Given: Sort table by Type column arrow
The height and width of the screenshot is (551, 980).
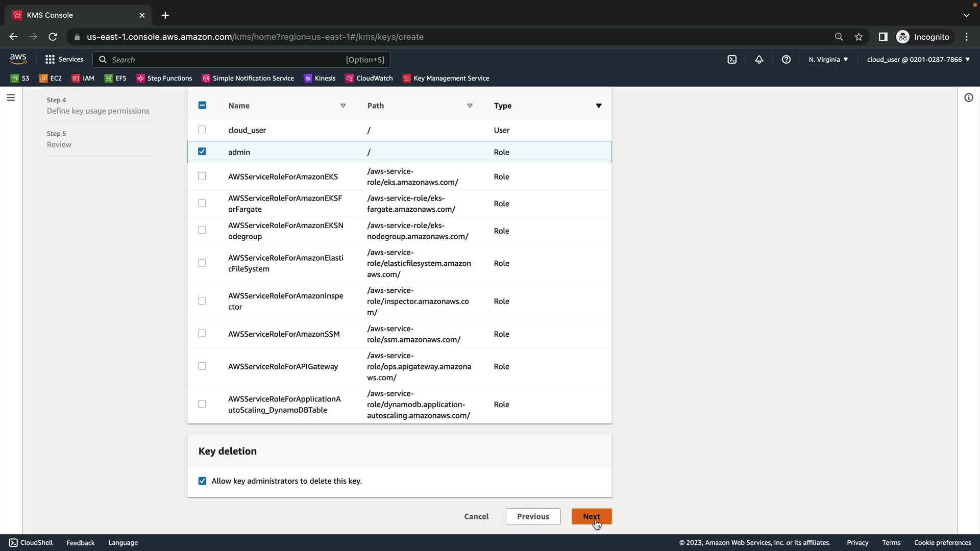Looking at the screenshot, I should [599, 106].
